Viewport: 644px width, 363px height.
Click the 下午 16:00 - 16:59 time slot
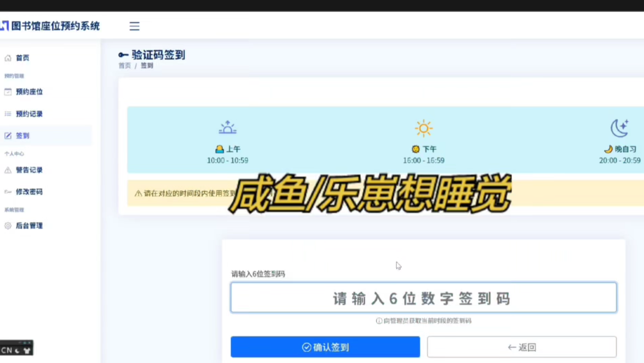[423, 155]
